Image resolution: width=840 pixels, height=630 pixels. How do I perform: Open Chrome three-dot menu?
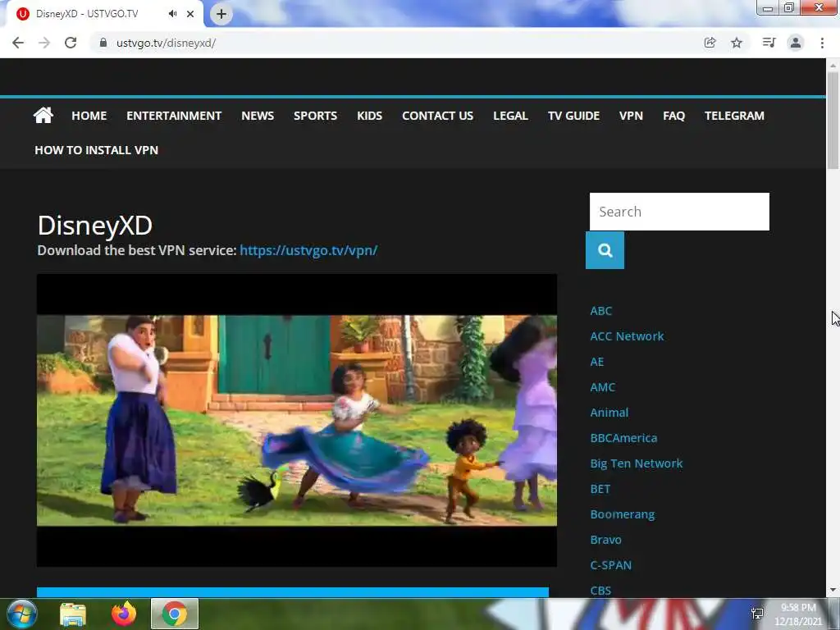tap(822, 43)
